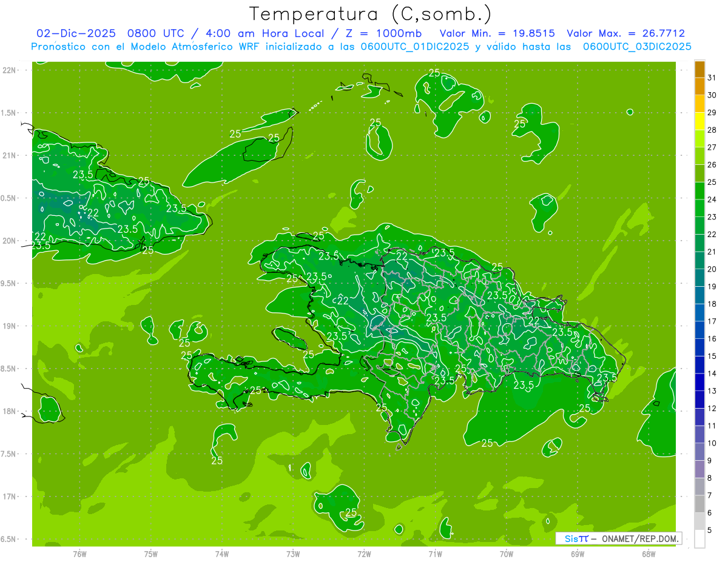The width and height of the screenshot is (728, 562).
Task: Click the 1.5N latitude label
Action: [x=8, y=113]
